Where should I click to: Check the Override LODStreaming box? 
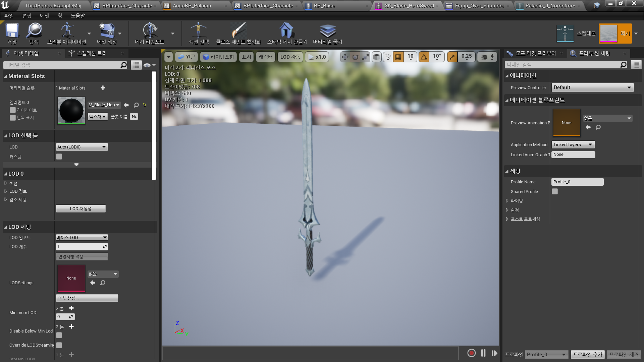click(59, 345)
